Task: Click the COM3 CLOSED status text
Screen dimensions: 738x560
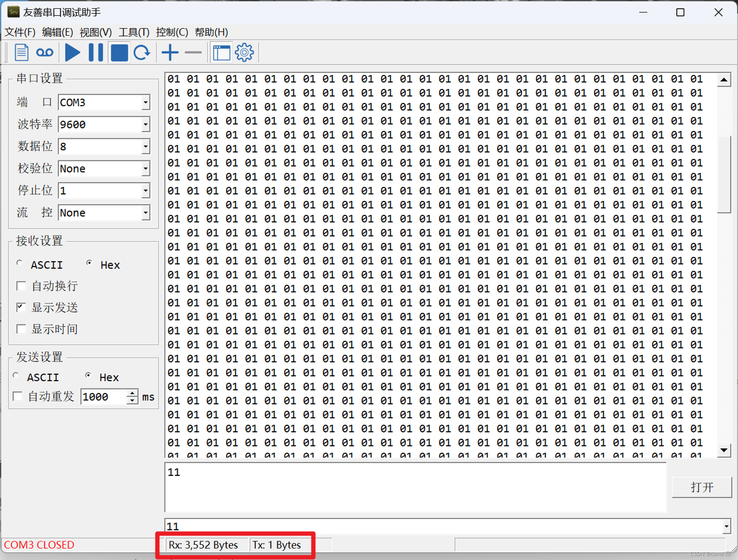Action: click(x=39, y=545)
